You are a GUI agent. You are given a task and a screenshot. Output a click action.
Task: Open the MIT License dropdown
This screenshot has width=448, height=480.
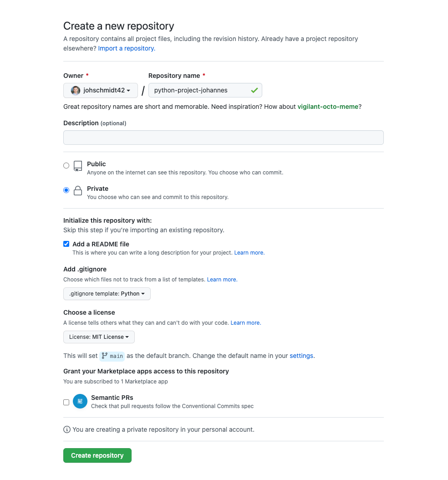(99, 337)
